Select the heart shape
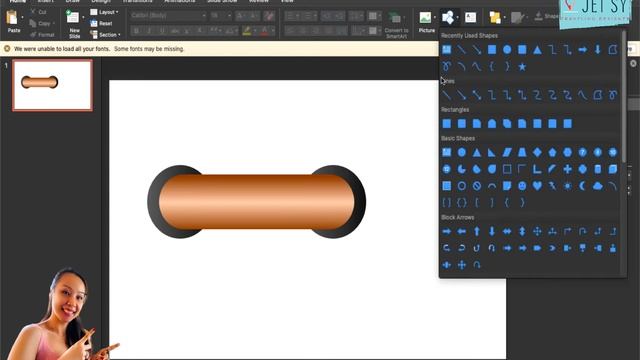Image resolution: width=640 pixels, height=360 pixels. (537, 186)
